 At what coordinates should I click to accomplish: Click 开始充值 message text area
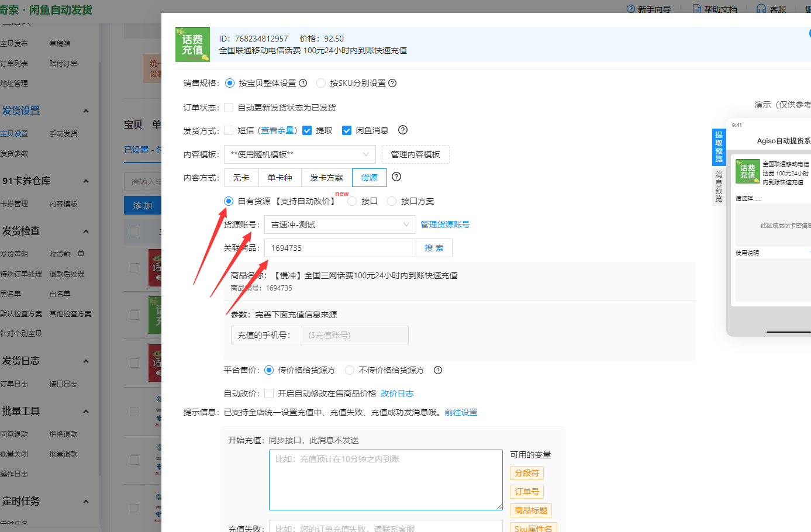tap(385, 479)
